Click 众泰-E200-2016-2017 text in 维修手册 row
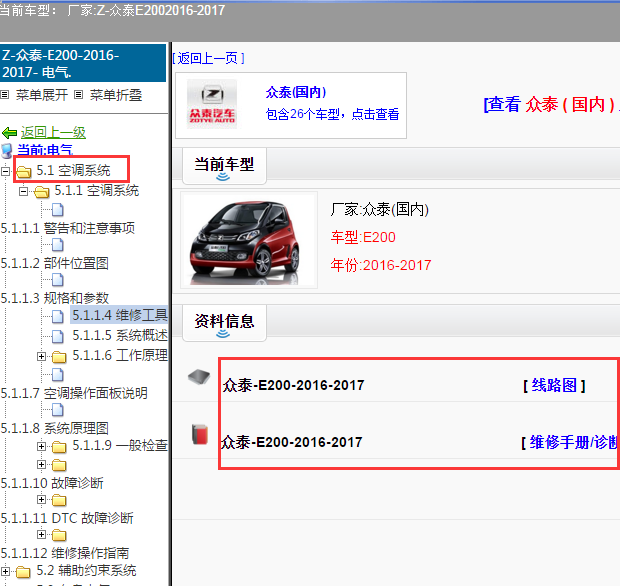 (291, 442)
